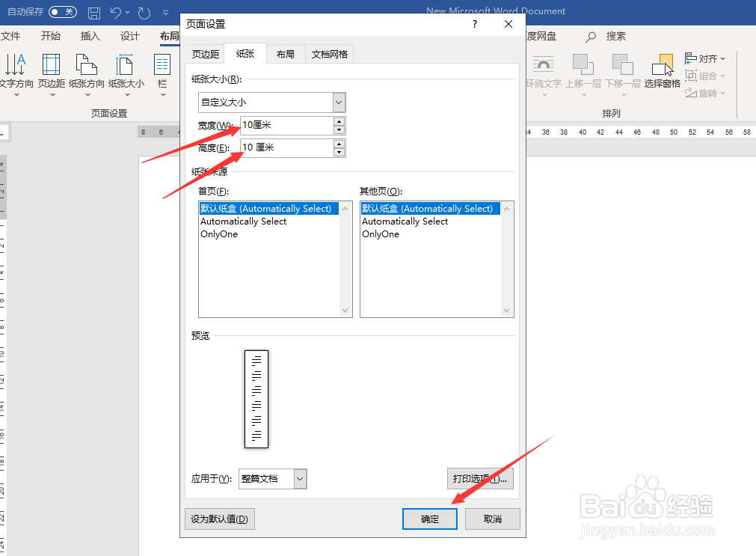Click the 其他页 list scrollbar down arrow
The width and height of the screenshot is (756, 556).
(507, 311)
